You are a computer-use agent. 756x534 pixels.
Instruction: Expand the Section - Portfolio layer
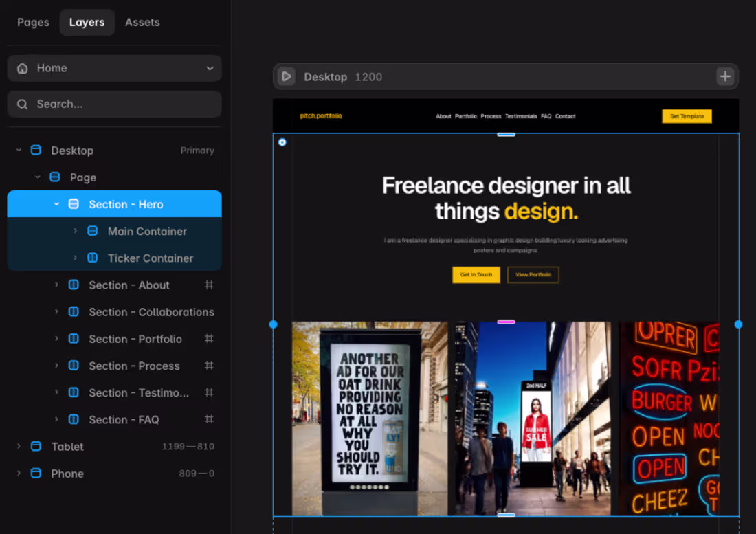(x=56, y=339)
